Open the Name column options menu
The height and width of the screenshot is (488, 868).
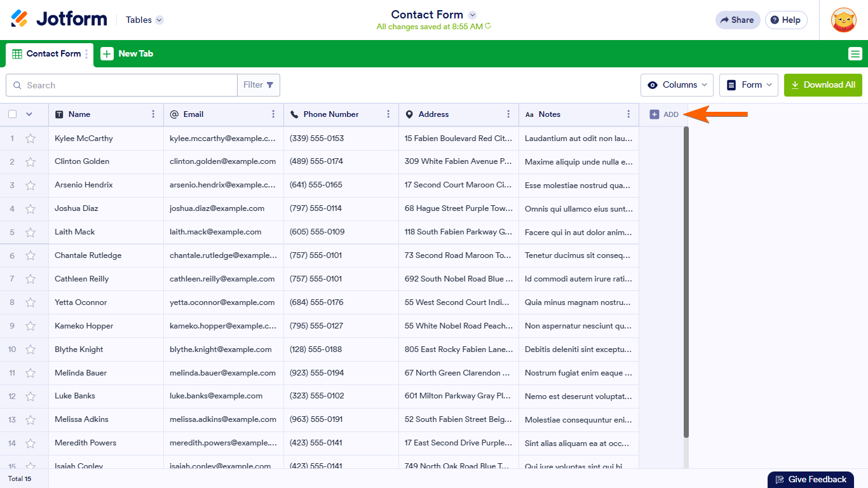pos(153,114)
